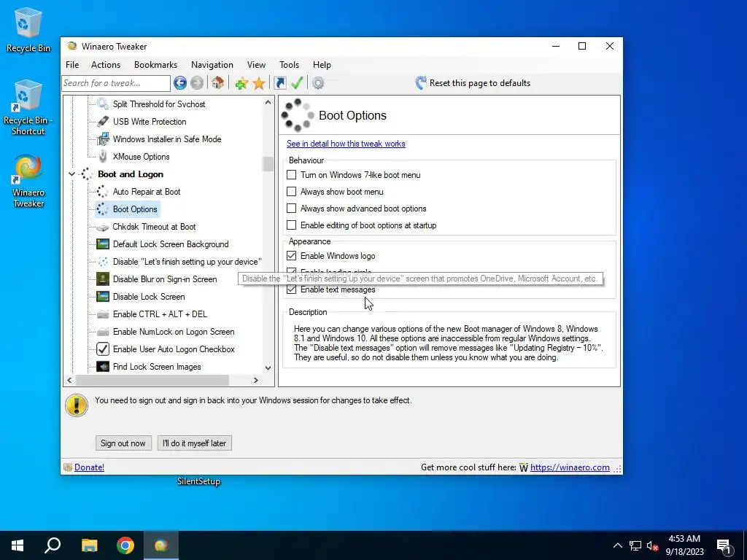This screenshot has width=747, height=560.
Task: Open the View menu
Action: point(256,65)
